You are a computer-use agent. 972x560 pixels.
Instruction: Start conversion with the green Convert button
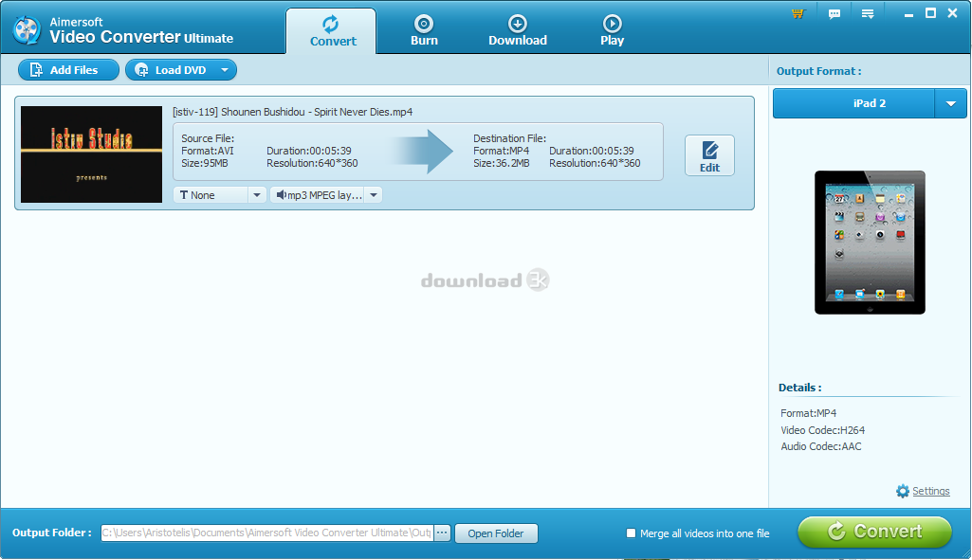tap(874, 533)
